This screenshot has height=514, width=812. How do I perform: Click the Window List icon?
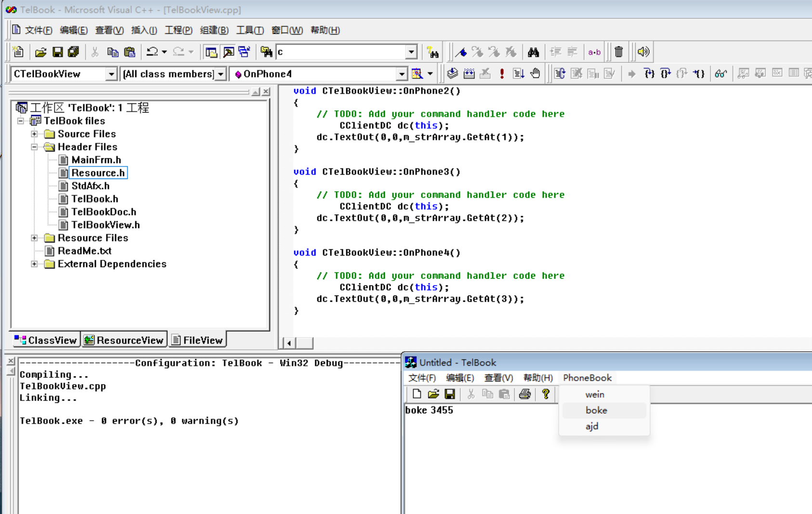coord(244,52)
